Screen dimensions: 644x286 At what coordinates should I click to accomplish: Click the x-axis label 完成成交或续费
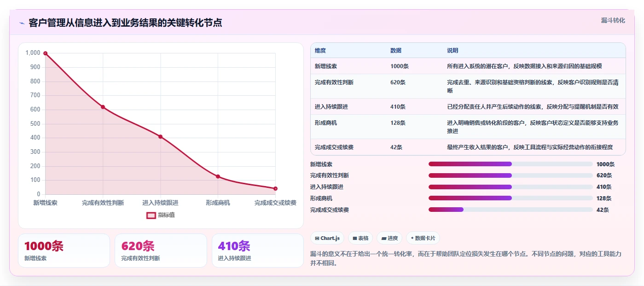(x=275, y=203)
